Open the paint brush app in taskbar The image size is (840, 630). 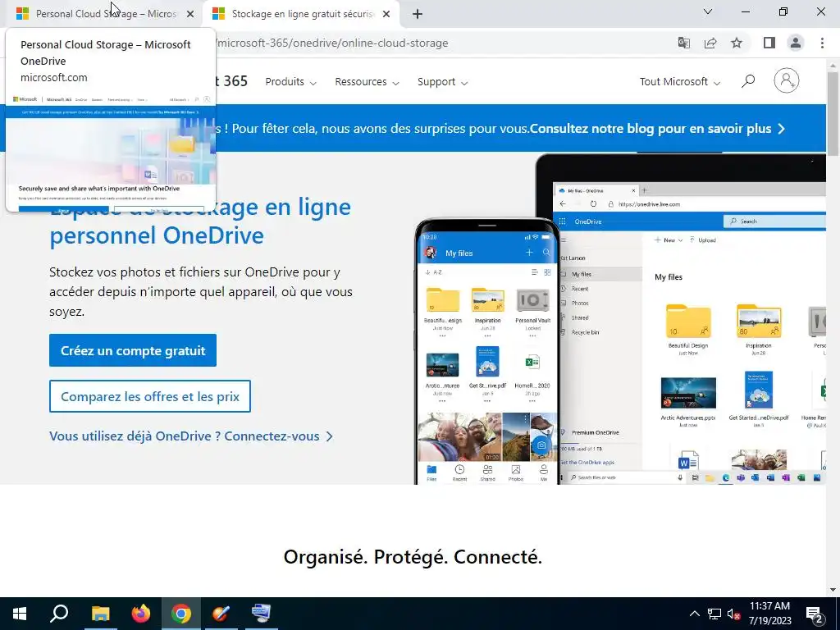coord(221,614)
